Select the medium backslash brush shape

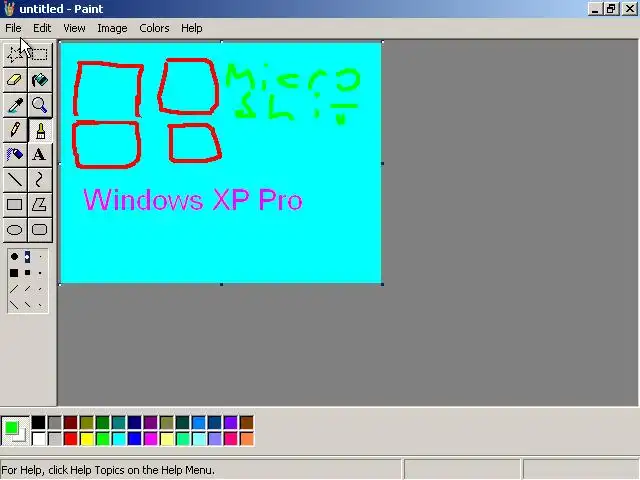pyautogui.click(x=27, y=304)
